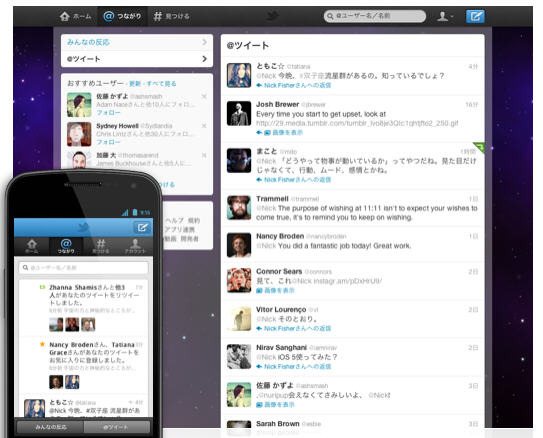Select the @ツイート sidebar row

point(137,59)
